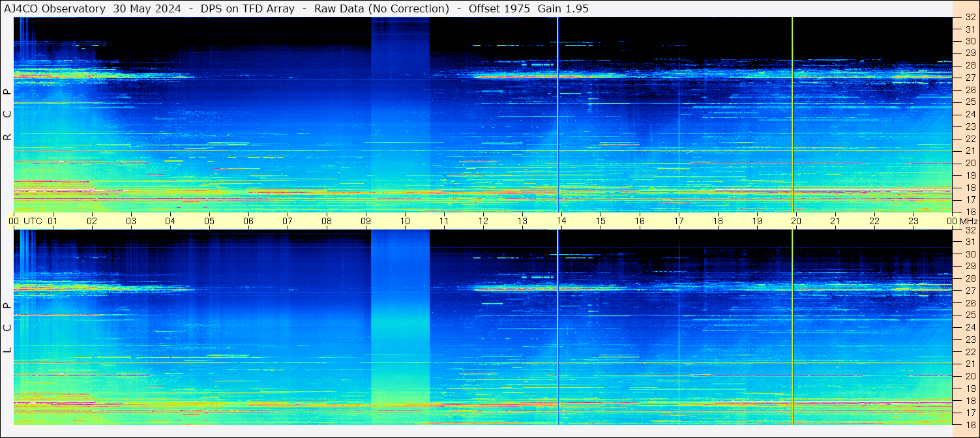This screenshot has width=980, height=438.
Task: Click the '19' MHz label on RCP scale
Action: [x=970, y=175]
